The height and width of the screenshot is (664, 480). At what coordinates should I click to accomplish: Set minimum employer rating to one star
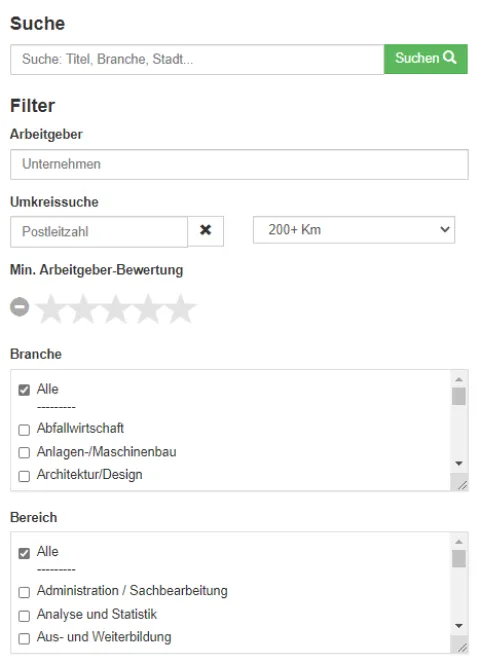coord(51,309)
